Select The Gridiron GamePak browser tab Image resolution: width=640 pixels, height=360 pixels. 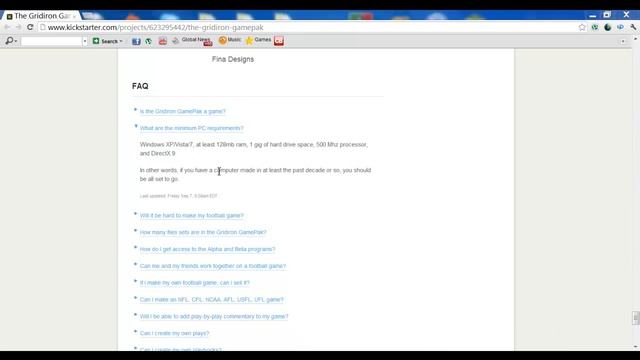41,16
